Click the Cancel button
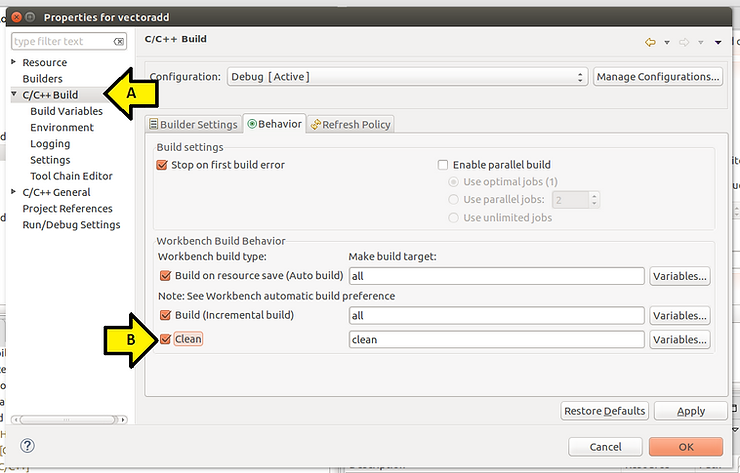Viewport: 740px width, 473px height. click(x=605, y=447)
